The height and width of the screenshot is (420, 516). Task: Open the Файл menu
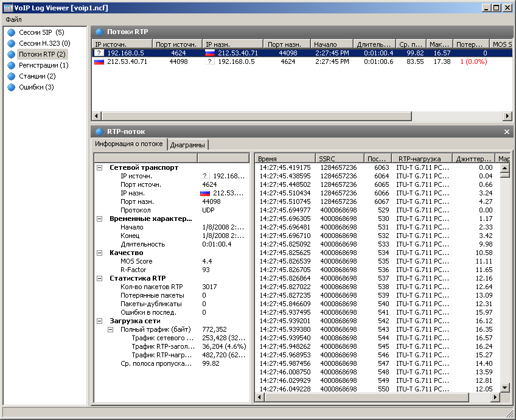(x=13, y=19)
